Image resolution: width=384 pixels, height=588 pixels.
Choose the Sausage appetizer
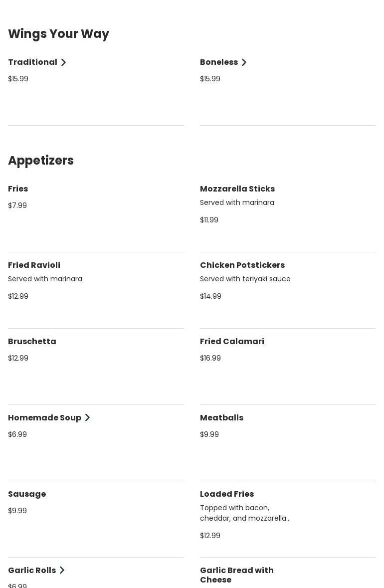[x=27, y=494]
